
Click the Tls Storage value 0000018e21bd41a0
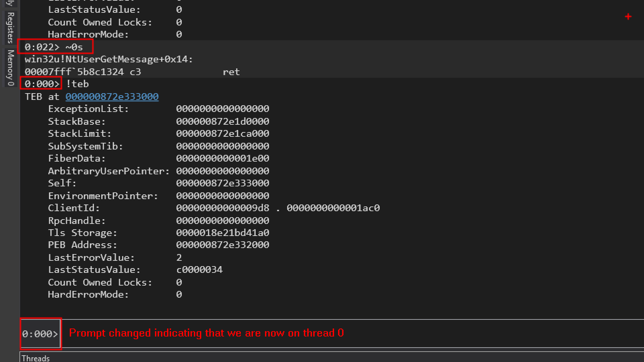[x=222, y=233]
